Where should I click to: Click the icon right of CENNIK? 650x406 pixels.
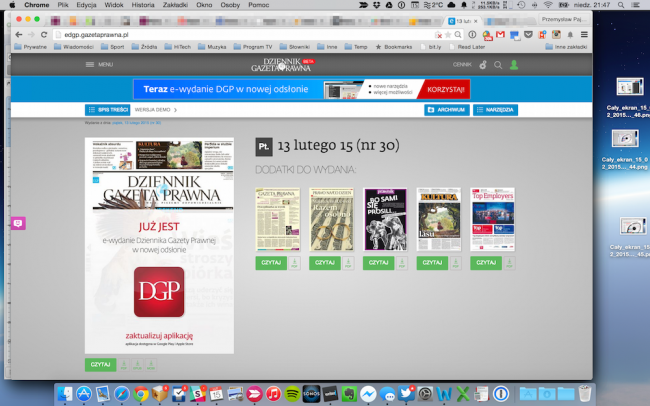(483, 65)
